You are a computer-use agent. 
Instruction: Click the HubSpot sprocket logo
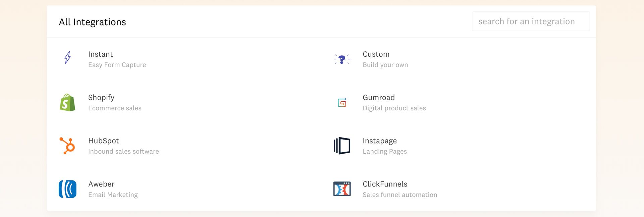tap(67, 146)
